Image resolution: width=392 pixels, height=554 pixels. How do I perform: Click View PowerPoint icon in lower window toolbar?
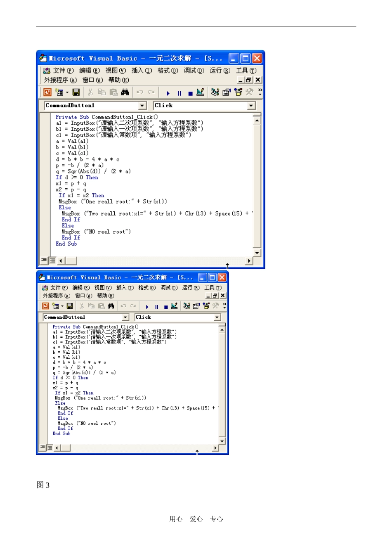pyautogui.click(x=45, y=306)
